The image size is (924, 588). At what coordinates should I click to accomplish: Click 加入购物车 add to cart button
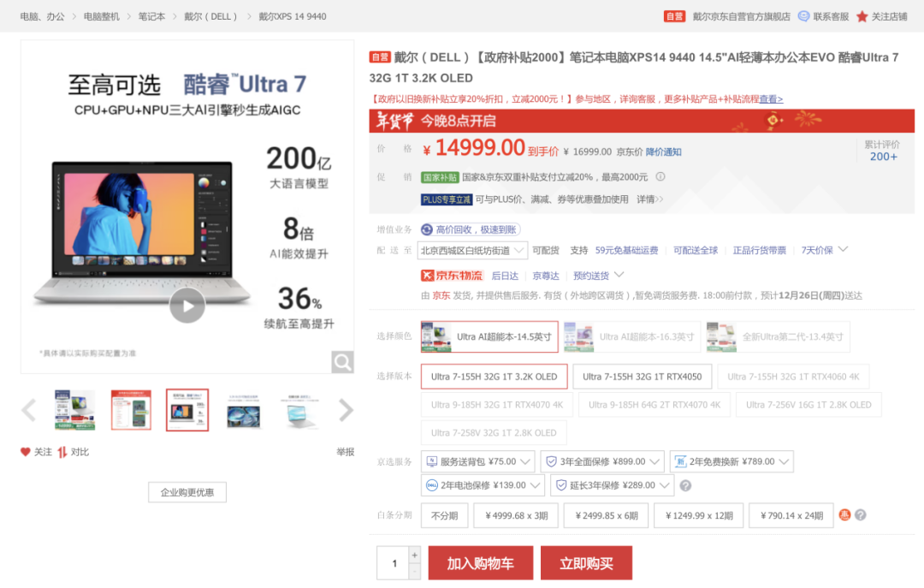click(x=480, y=563)
